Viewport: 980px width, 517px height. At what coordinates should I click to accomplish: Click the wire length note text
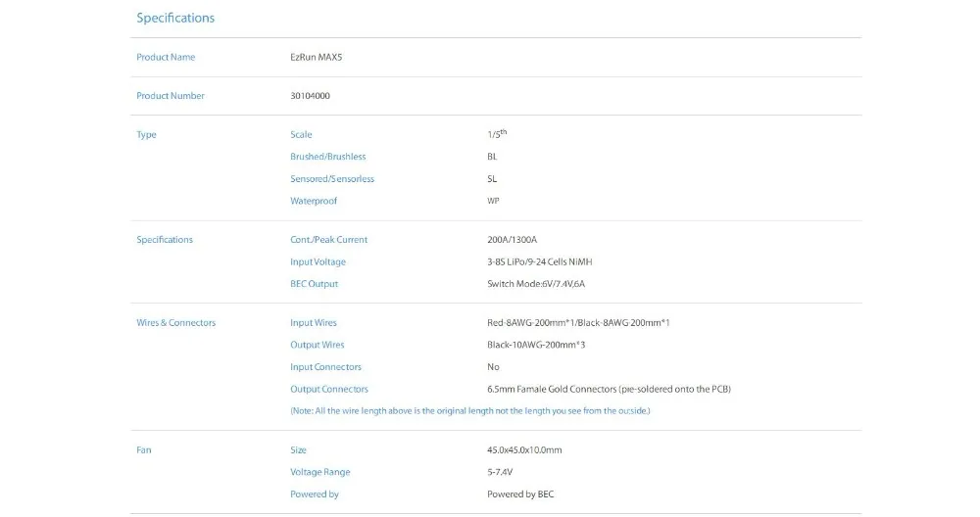[x=470, y=411]
